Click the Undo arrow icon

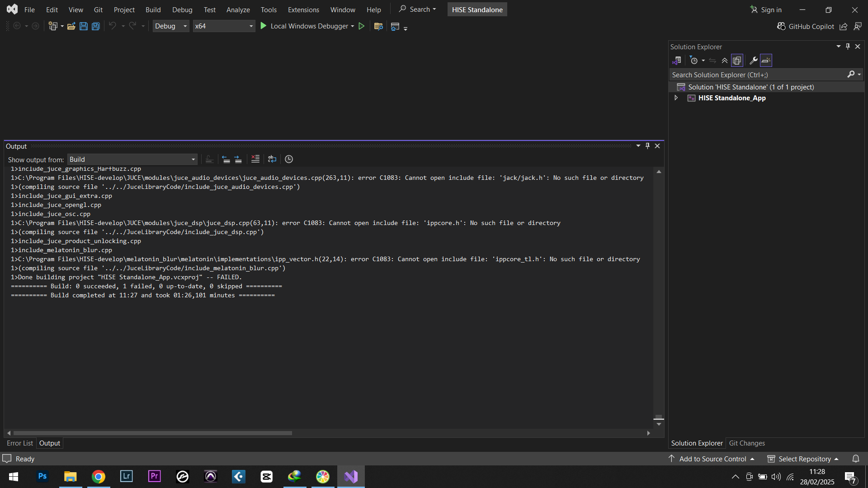tap(113, 26)
